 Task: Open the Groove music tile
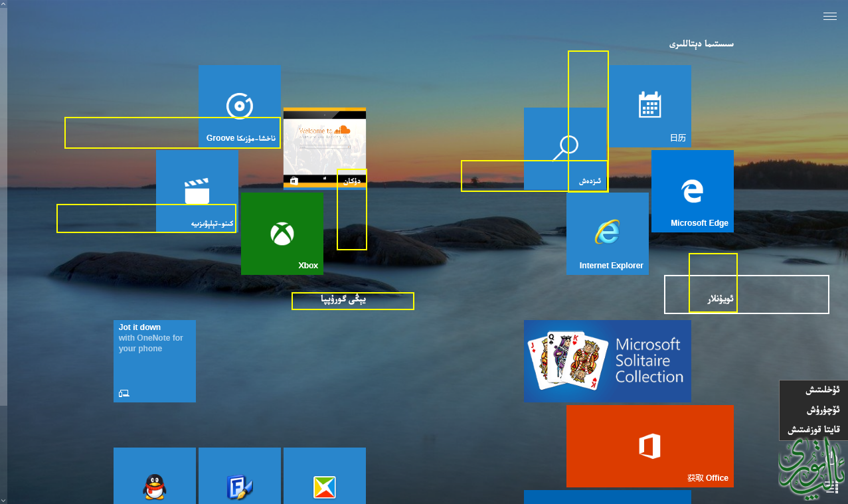pyautogui.click(x=240, y=106)
